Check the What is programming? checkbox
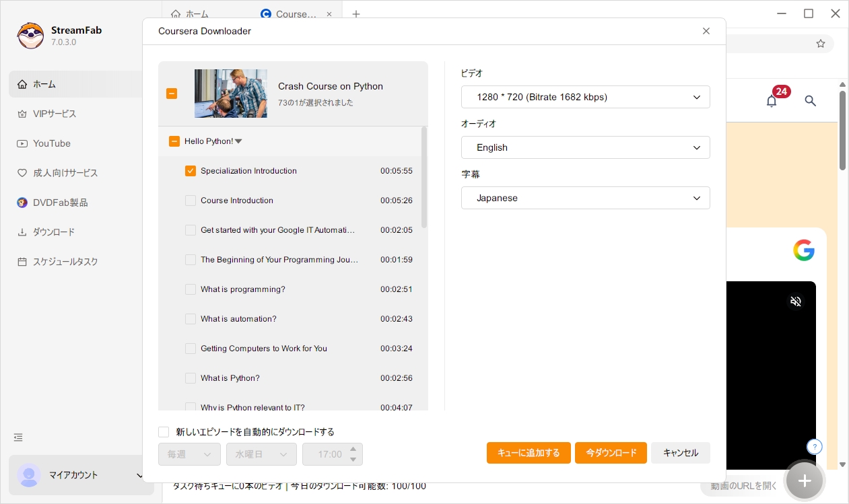Screen dimensions: 849x504 point(191,289)
